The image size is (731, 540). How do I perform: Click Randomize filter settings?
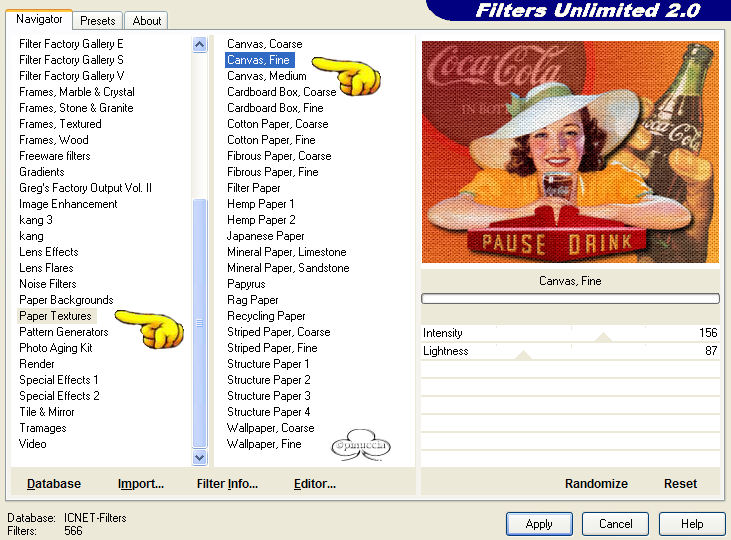pos(596,484)
